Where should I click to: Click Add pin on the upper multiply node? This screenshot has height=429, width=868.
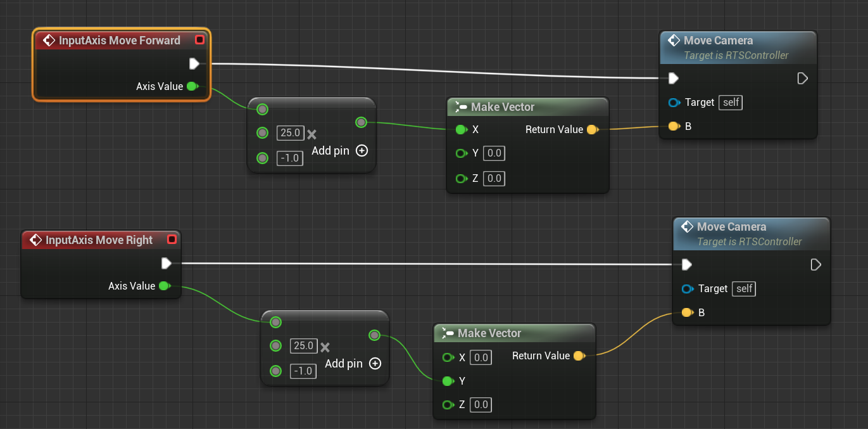pos(339,151)
